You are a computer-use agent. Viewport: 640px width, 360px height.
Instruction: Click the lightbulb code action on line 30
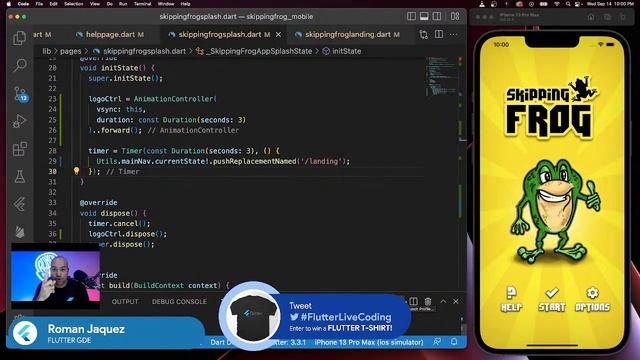(76, 171)
